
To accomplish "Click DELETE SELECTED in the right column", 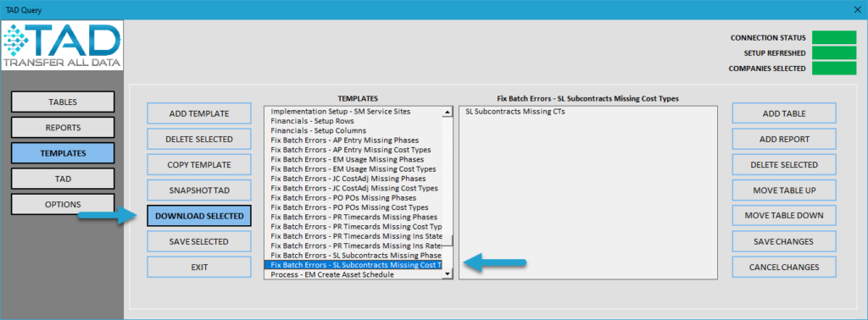I will (x=784, y=165).
